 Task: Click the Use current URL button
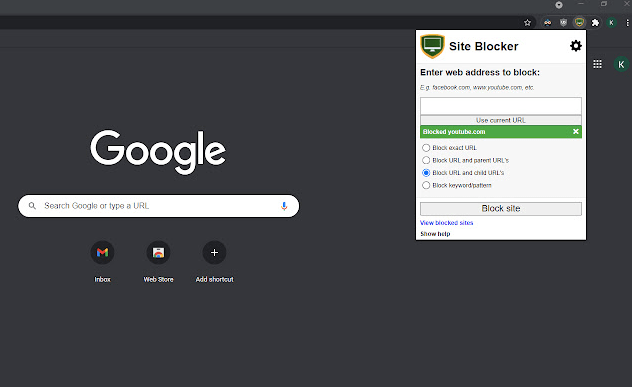point(501,120)
